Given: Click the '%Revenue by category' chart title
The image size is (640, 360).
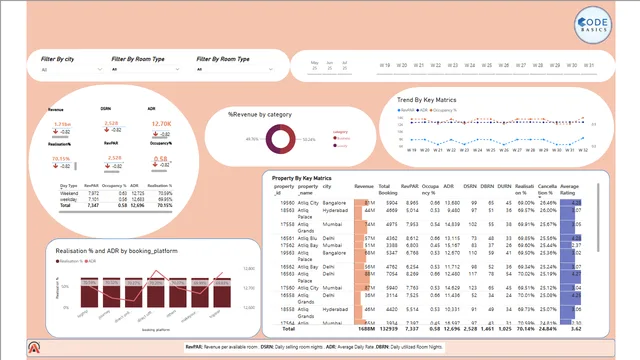Looking at the screenshot, I should [260, 115].
